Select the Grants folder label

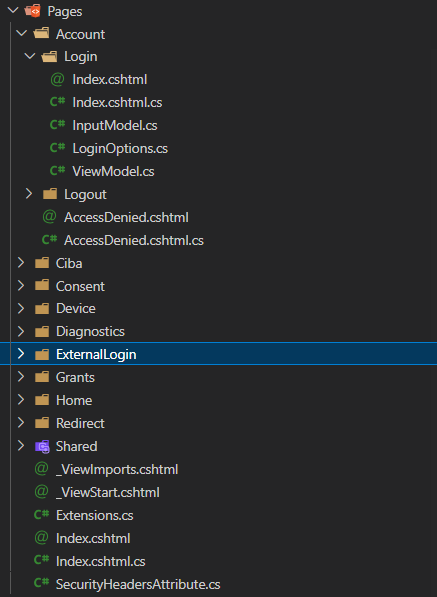(75, 377)
